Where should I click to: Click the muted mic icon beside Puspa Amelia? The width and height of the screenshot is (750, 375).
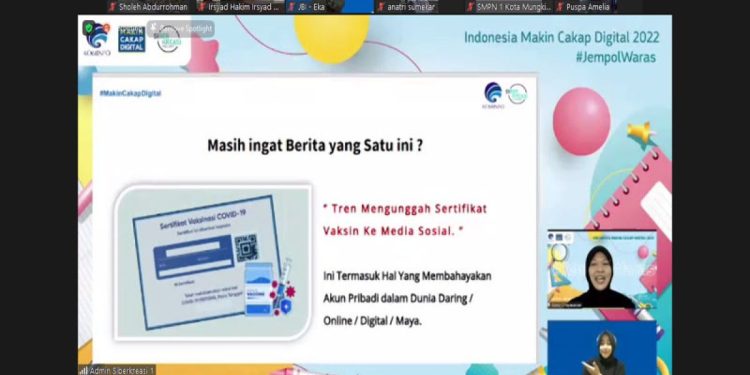tap(560, 7)
